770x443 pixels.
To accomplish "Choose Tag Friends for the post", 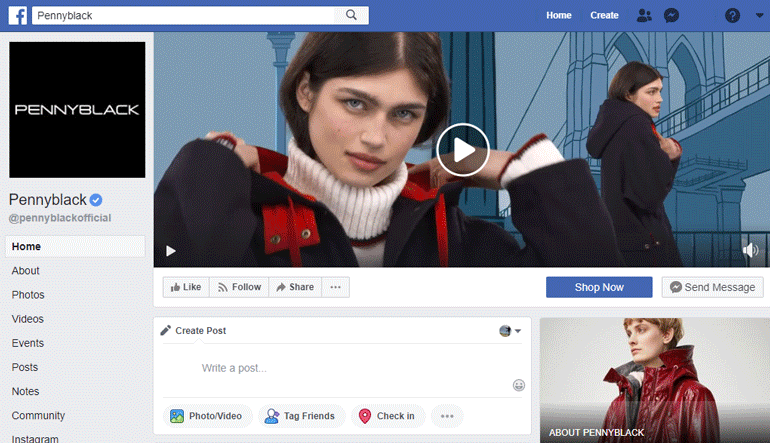I will click(x=301, y=416).
